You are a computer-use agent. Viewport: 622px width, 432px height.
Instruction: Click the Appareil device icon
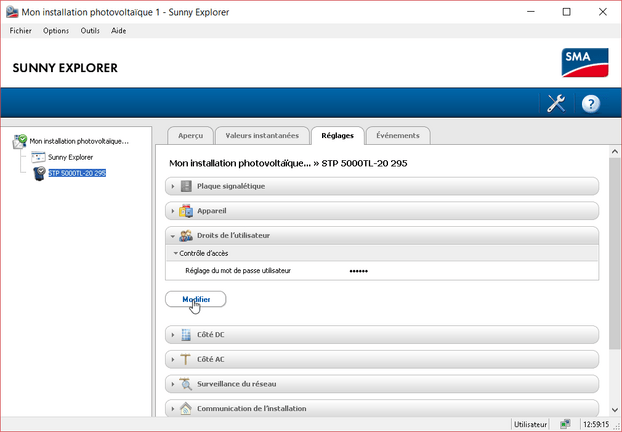coord(186,211)
